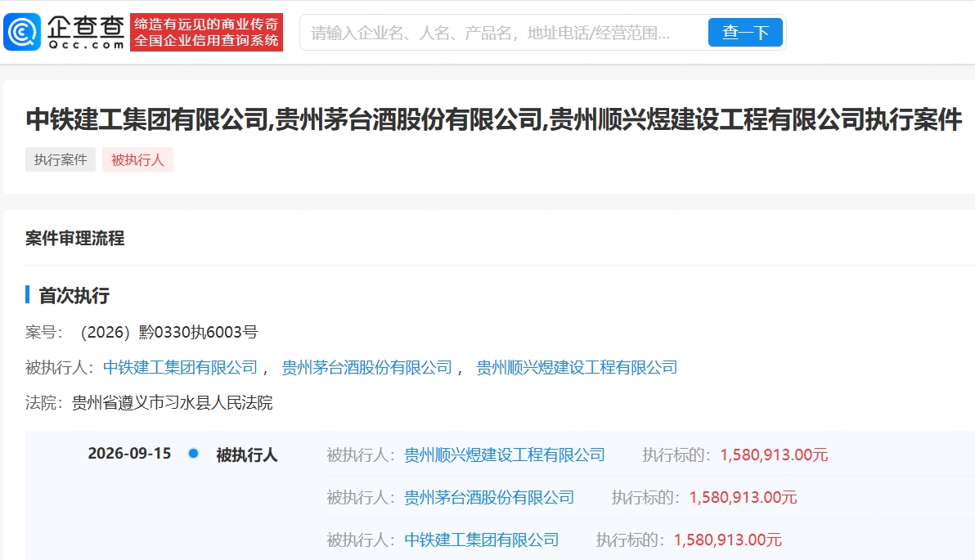975x560 pixels.
Task: Open 贵州顺兴煜建设工程有限公司 link in timeline row
Action: click(505, 455)
